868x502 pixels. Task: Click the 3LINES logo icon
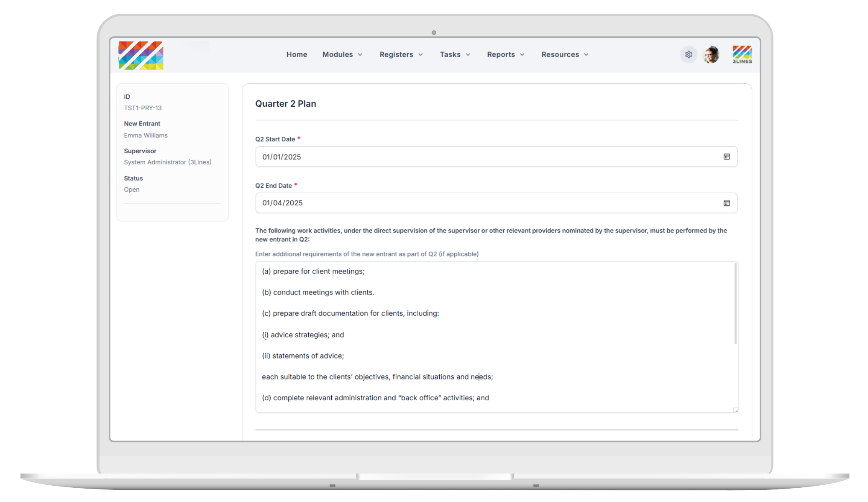coord(742,54)
